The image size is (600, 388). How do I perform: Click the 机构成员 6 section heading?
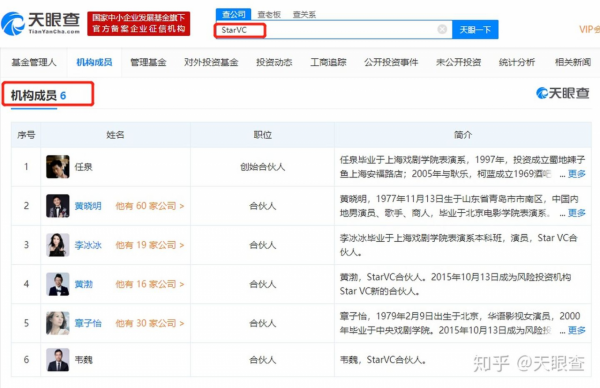click(x=38, y=95)
